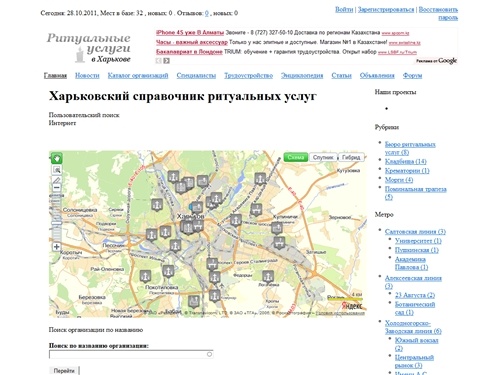Click the Перейти search button
The image size is (500, 375).
tap(64, 371)
